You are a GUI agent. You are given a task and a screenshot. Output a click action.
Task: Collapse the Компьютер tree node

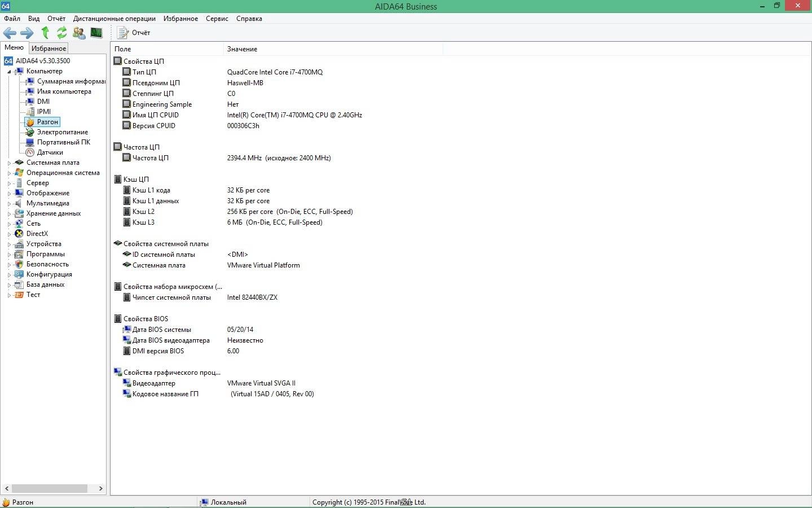pyautogui.click(x=9, y=72)
